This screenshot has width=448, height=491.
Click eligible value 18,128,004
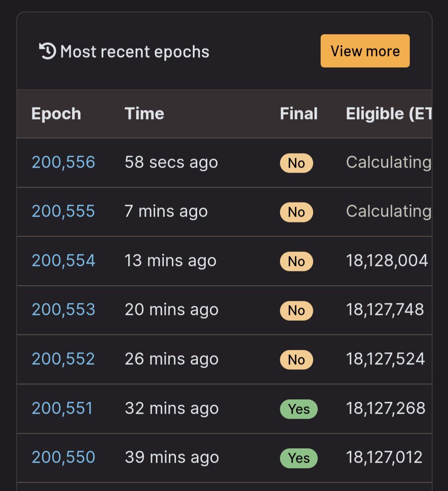coord(387,261)
